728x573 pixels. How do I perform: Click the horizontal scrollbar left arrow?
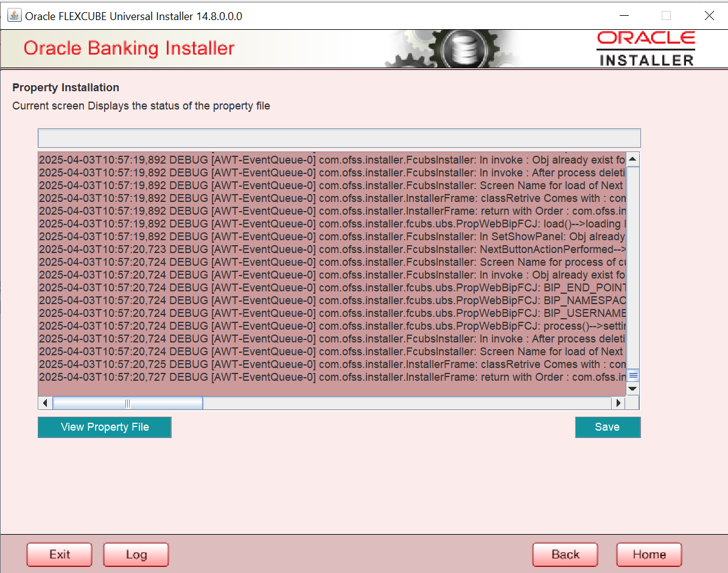click(x=45, y=403)
